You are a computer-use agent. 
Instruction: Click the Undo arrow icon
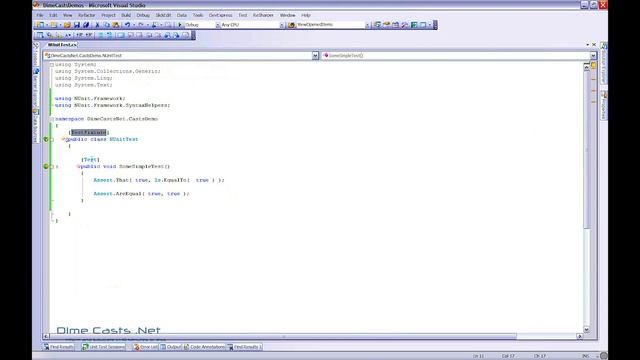127,25
